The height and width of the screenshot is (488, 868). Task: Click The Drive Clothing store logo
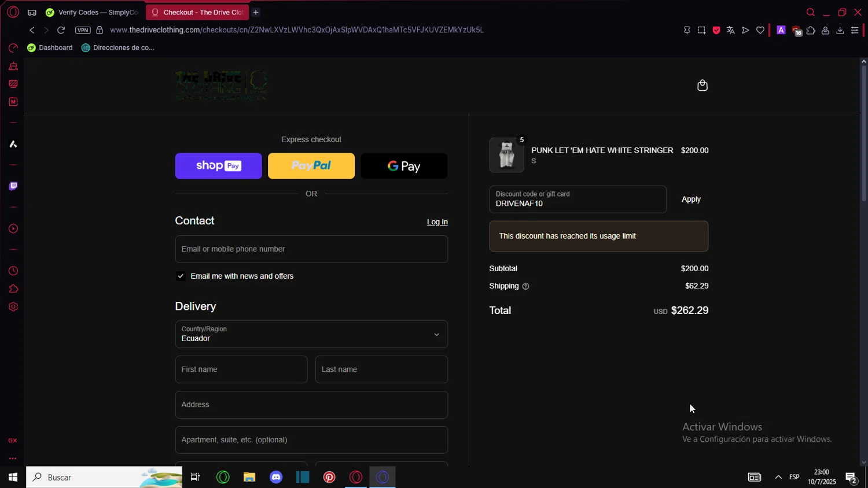pos(221,86)
